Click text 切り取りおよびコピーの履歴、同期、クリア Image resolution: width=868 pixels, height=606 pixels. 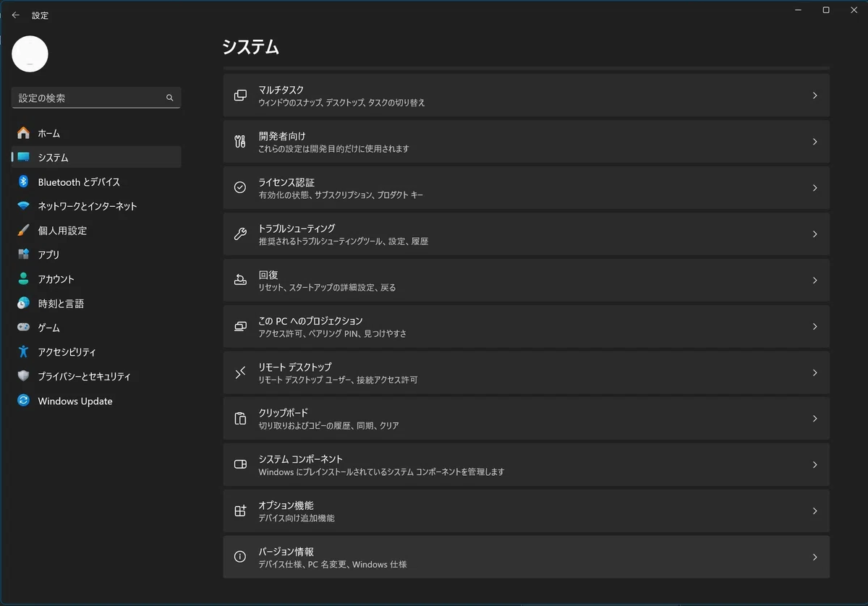329,426
